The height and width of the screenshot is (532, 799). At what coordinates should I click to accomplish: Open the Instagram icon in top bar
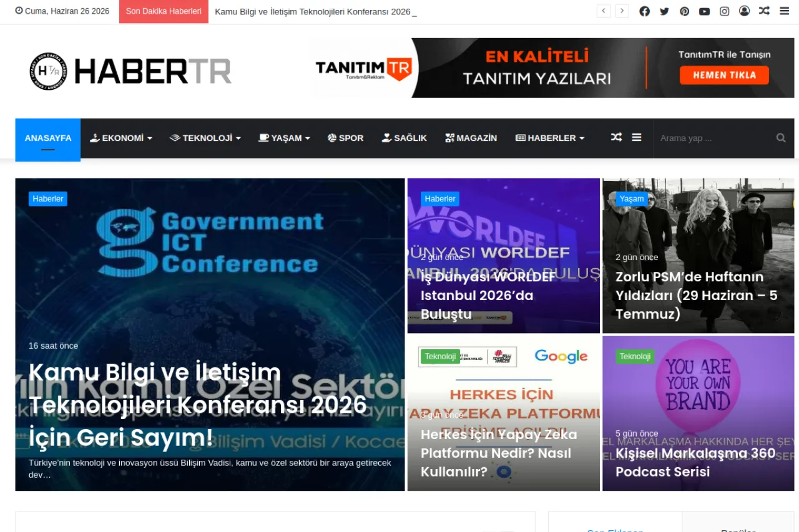tap(724, 11)
